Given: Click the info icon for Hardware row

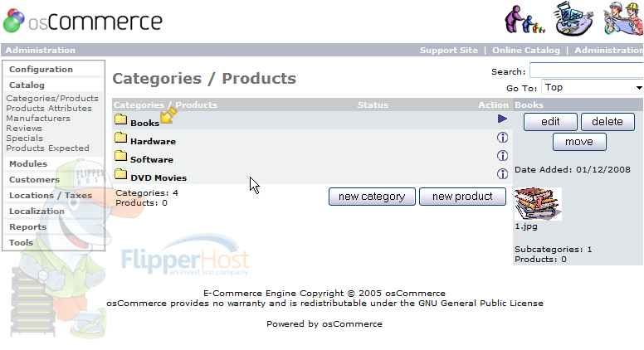Looking at the screenshot, I should coord(502,138).
